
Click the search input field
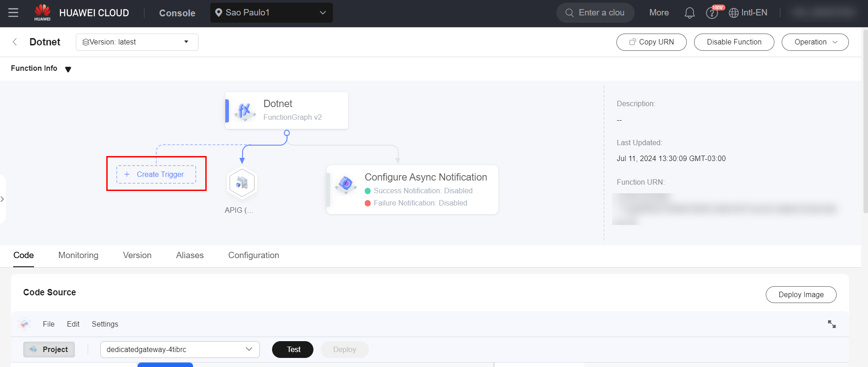point(600,13)
